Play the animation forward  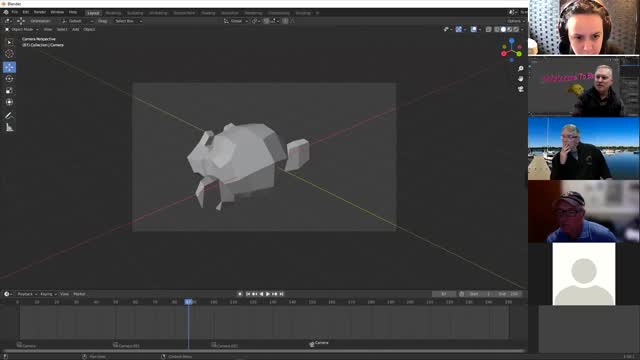click(x=268, y=294)
